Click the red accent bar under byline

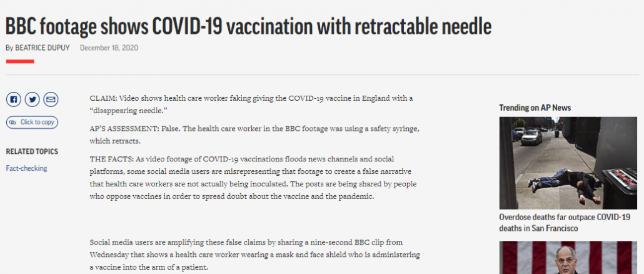[x=20, y=62]
